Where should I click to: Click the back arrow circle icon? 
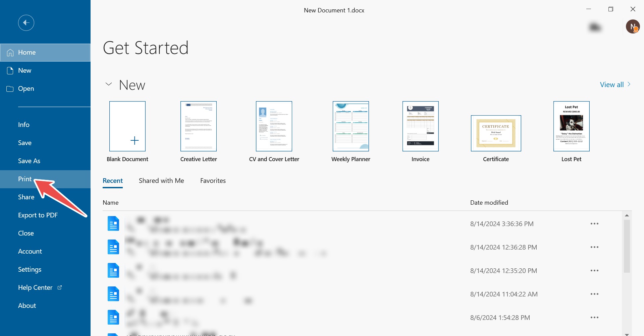tap(26, 23)
